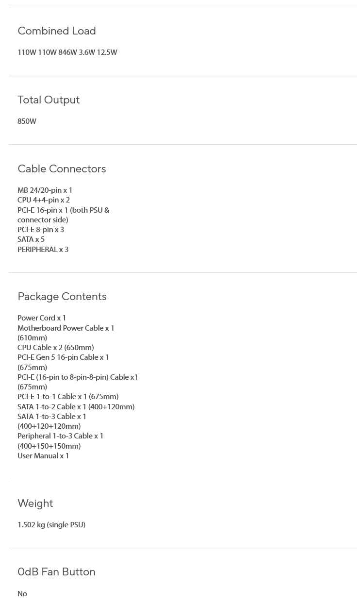Click the Combined Load heading
This screenshot has height=605, width=364.
57,31
